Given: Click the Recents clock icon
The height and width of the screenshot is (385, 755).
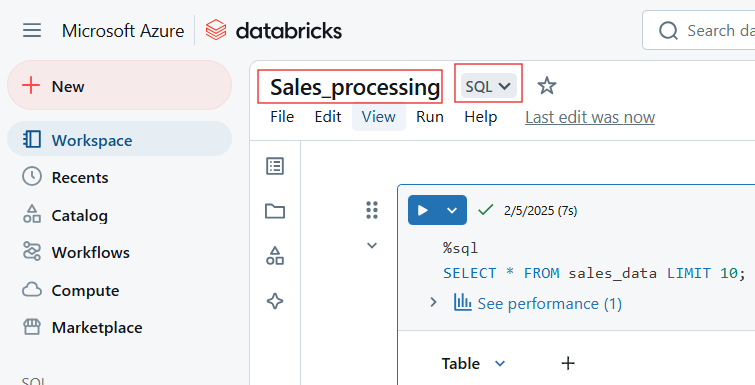Looking at the screenshot, I should [32, 177].
